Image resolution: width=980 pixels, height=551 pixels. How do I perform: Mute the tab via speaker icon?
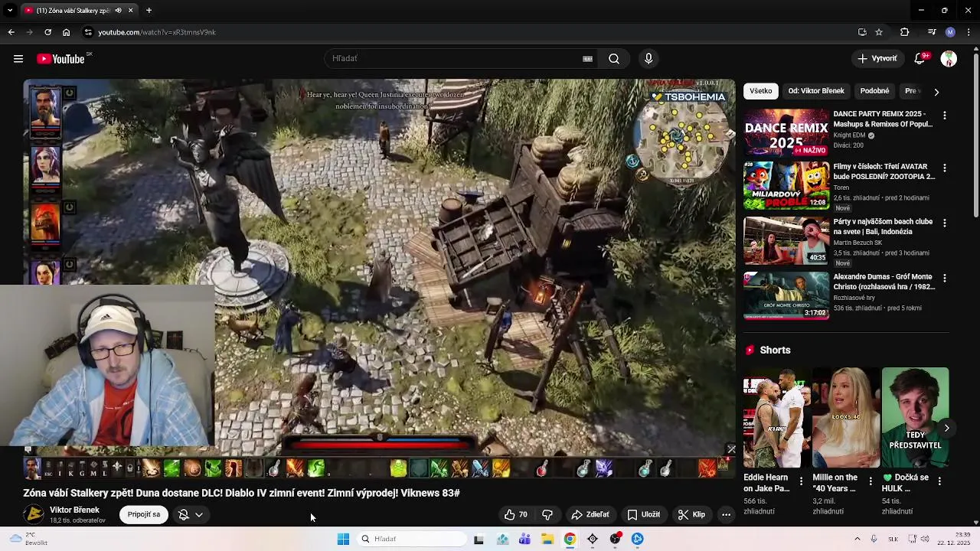click(118, 11)
